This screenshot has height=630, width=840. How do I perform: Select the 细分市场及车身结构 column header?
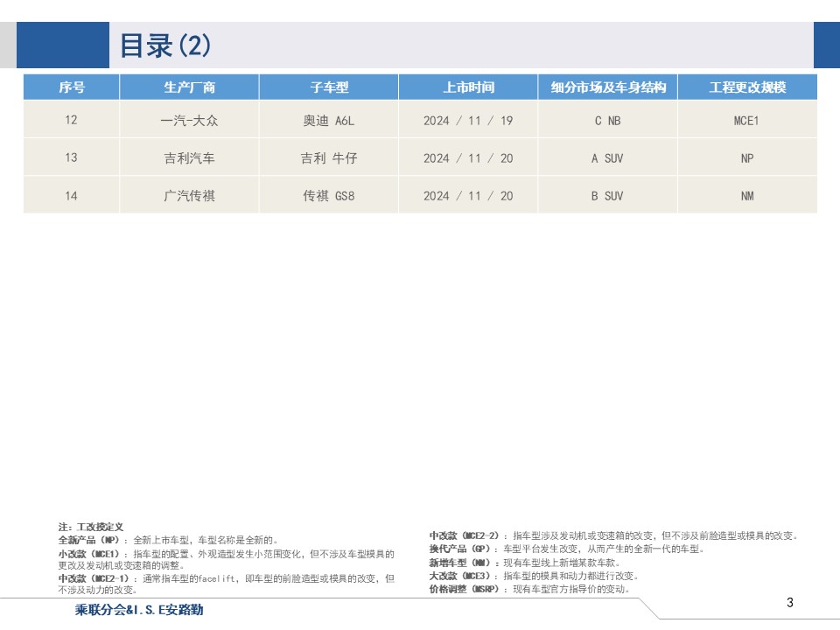click(x=608, y=87)
